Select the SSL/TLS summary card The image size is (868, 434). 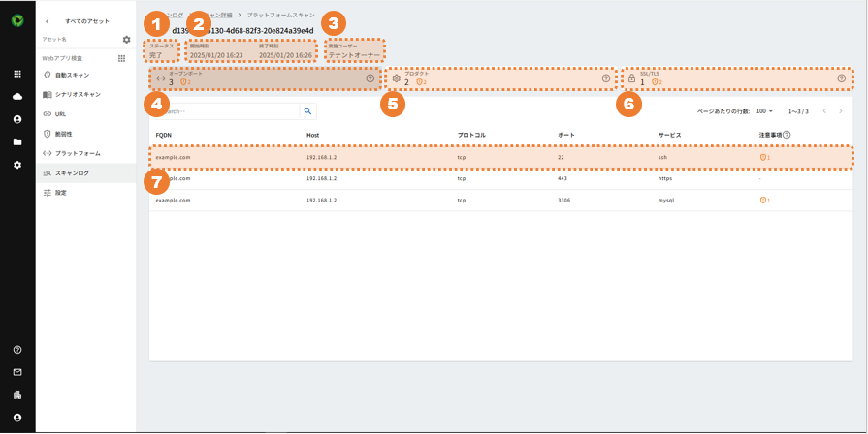[x=737, y=78]
